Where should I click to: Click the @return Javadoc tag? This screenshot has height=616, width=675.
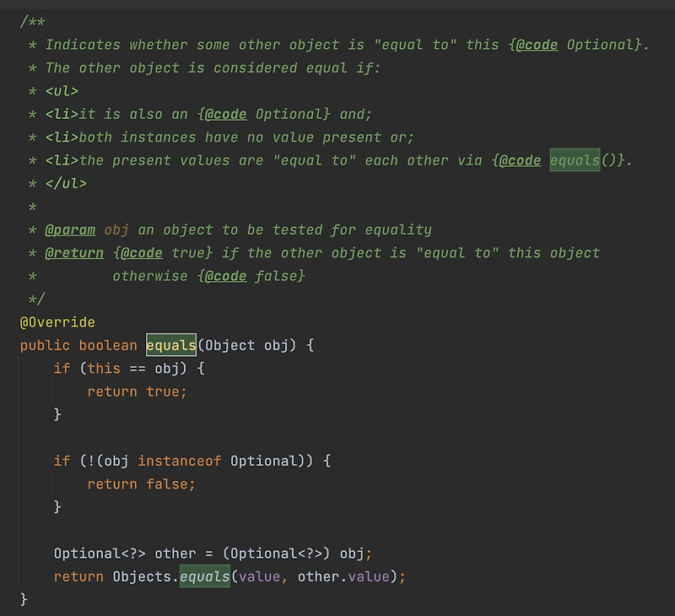click(74, 252)
